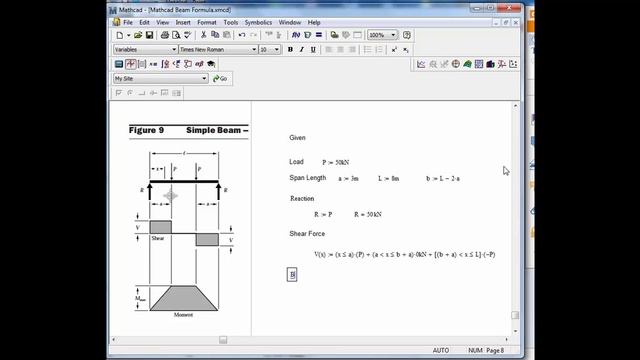Create a new worksheet with the New icon
Viewport: 640px width, 360px height.
(x=119, y=36)
